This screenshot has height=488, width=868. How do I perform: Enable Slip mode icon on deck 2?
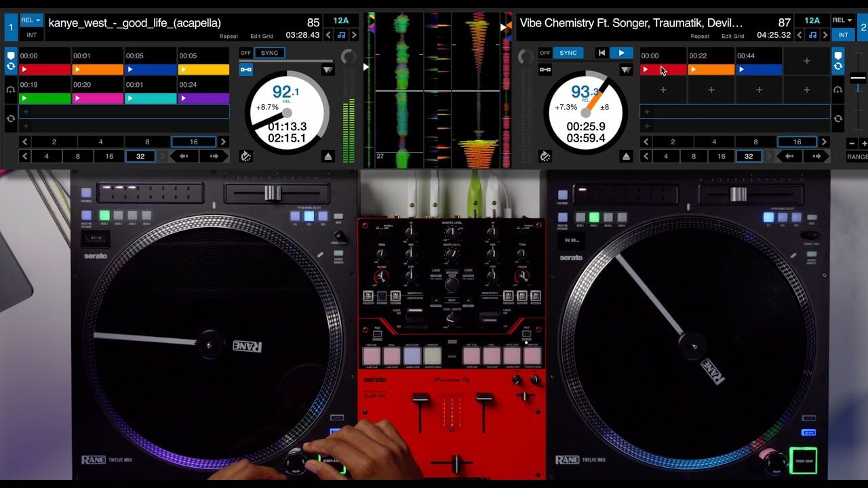point(626,69)
